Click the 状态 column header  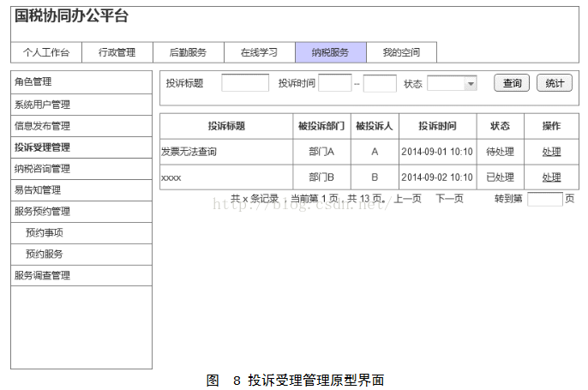click(x=501, y=126)
